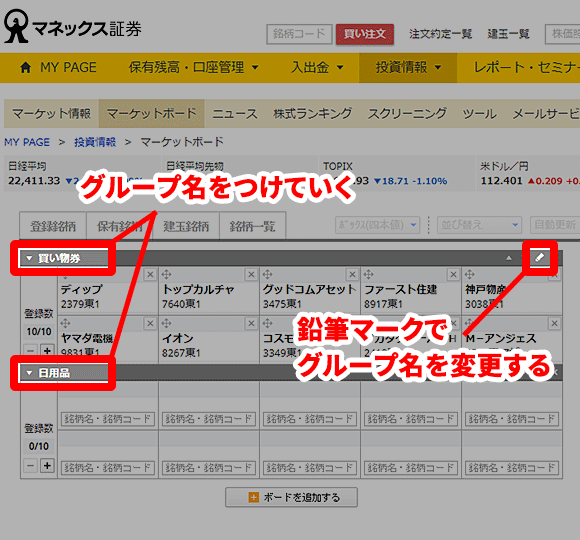Click the Monex Securities logo
Image resolution: width=580 pixels, height=540 pixels.
click(x=72, y=27)
